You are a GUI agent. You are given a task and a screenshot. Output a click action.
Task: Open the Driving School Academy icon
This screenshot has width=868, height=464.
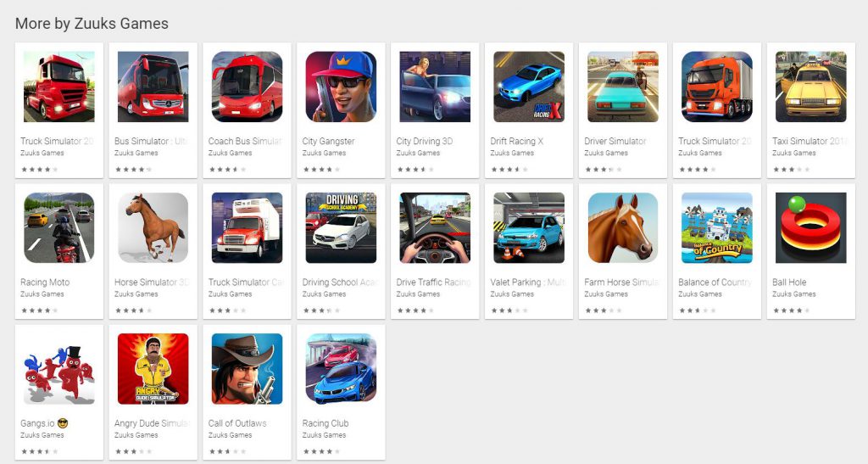341,227
